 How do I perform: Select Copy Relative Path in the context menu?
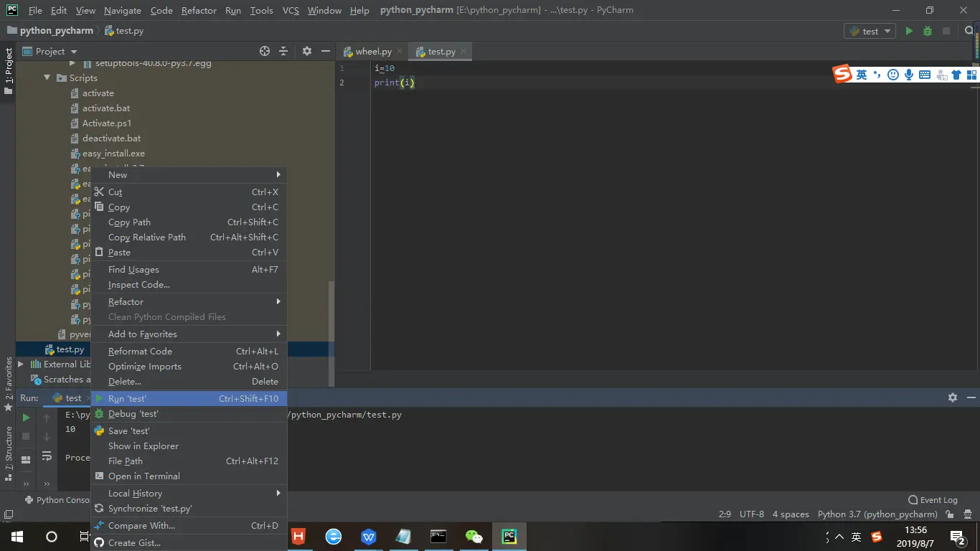point(189,237)
